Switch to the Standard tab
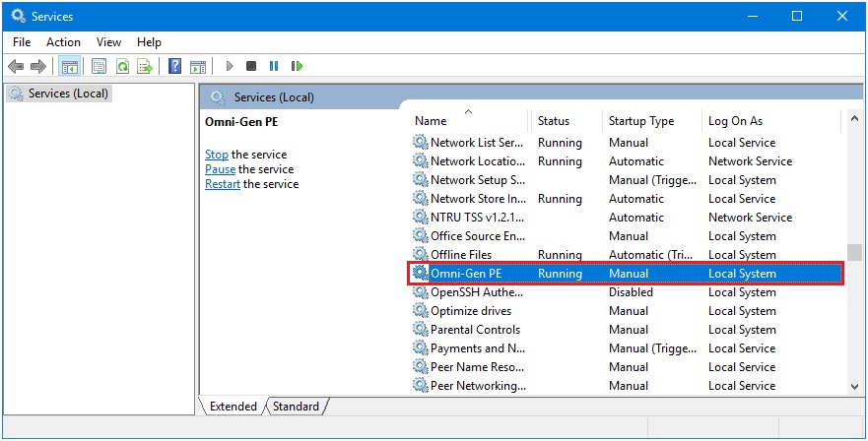The width and height of the screenshot is (868, 441). point(297,407)
